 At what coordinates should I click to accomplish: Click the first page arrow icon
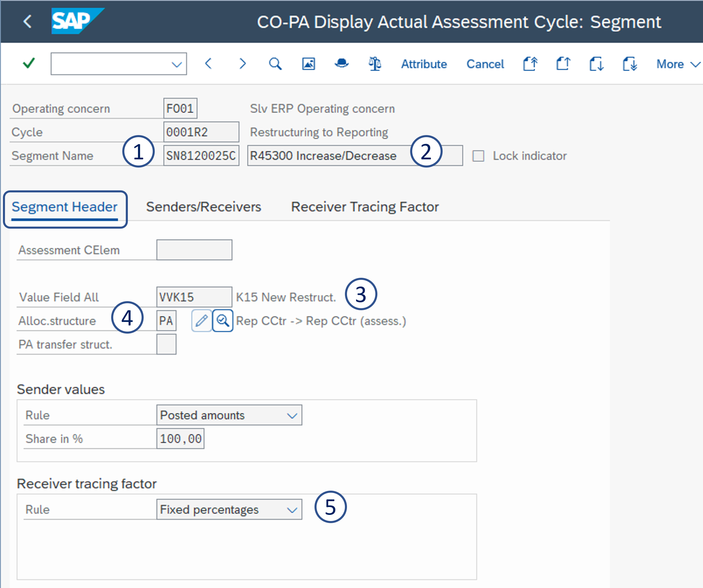(x=530, y=63)
